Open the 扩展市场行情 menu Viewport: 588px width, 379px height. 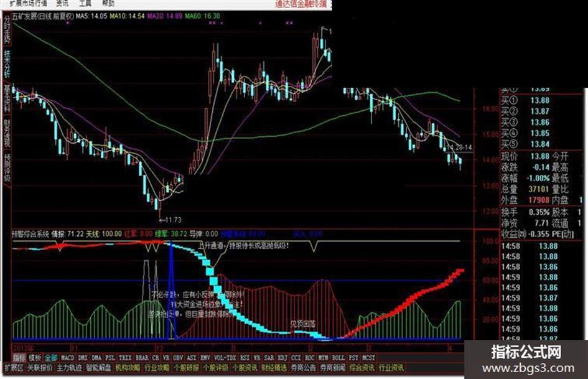tap(29, 3)
